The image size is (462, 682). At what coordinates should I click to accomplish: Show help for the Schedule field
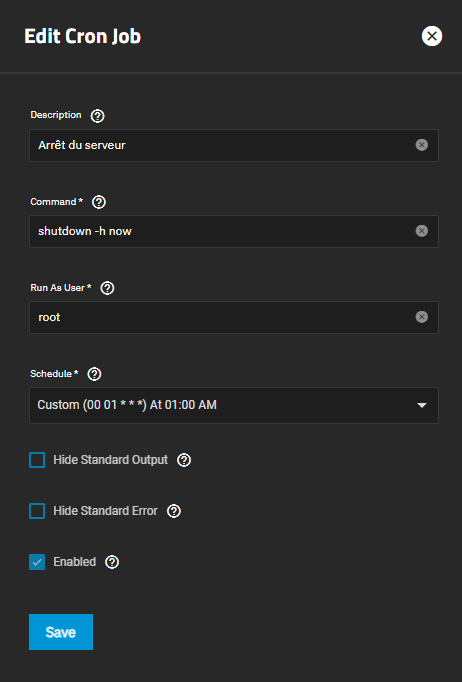[x=94, y=374]
